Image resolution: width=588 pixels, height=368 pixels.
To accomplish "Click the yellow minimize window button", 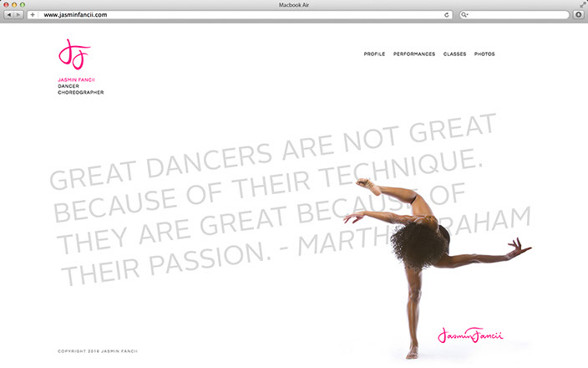I will (x=14, y=4).
